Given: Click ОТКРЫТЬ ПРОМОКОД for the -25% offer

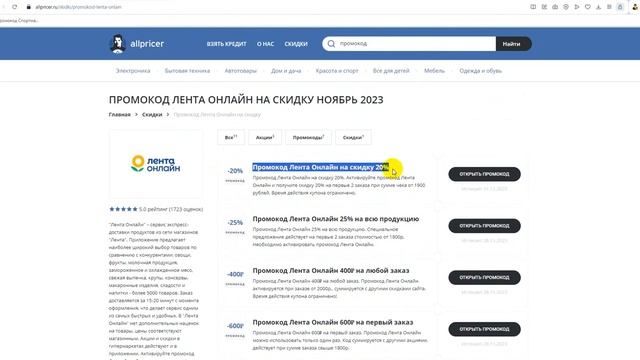Looking at the screenshot, I should (x=484, y=226).
